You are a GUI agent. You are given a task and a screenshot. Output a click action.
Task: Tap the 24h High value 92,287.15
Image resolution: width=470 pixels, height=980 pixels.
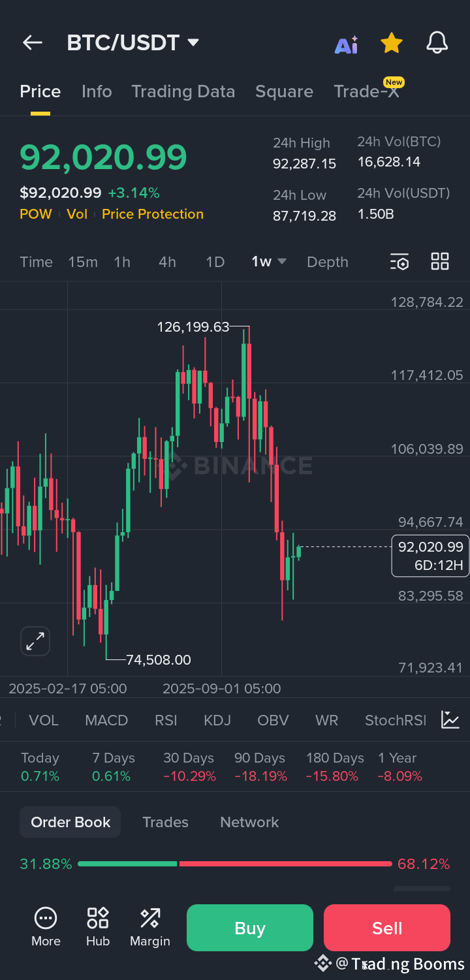[x=304, y=164]
